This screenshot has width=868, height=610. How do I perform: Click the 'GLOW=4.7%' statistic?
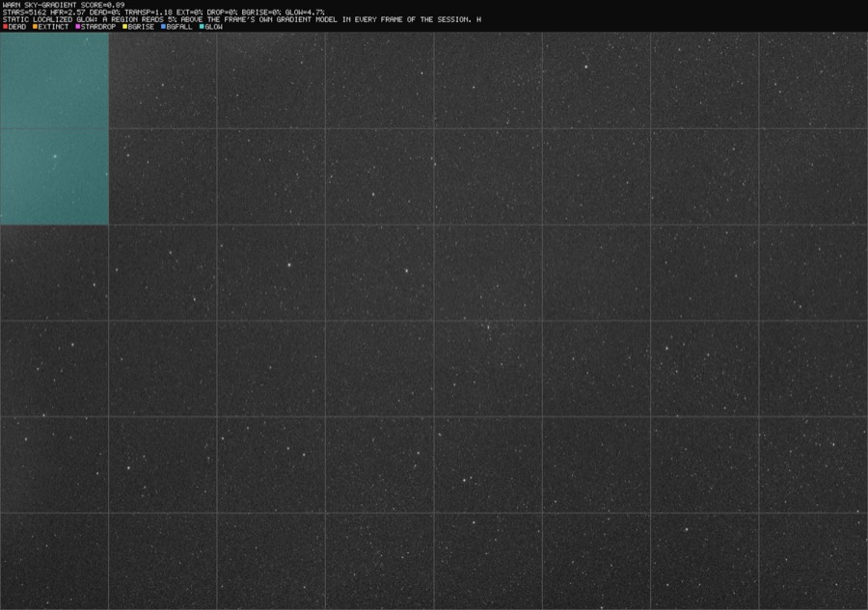pos(305,13)
